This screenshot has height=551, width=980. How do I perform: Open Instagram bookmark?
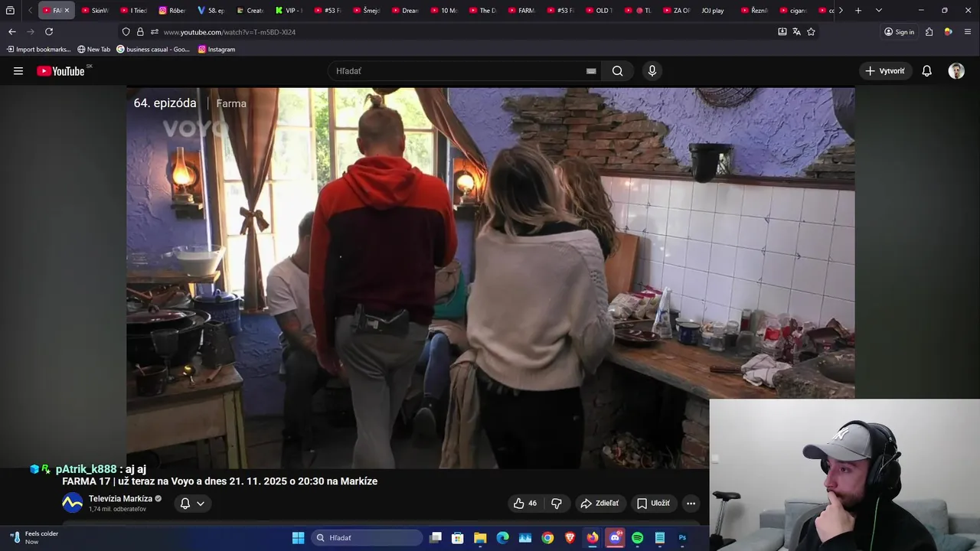(217, 49)
